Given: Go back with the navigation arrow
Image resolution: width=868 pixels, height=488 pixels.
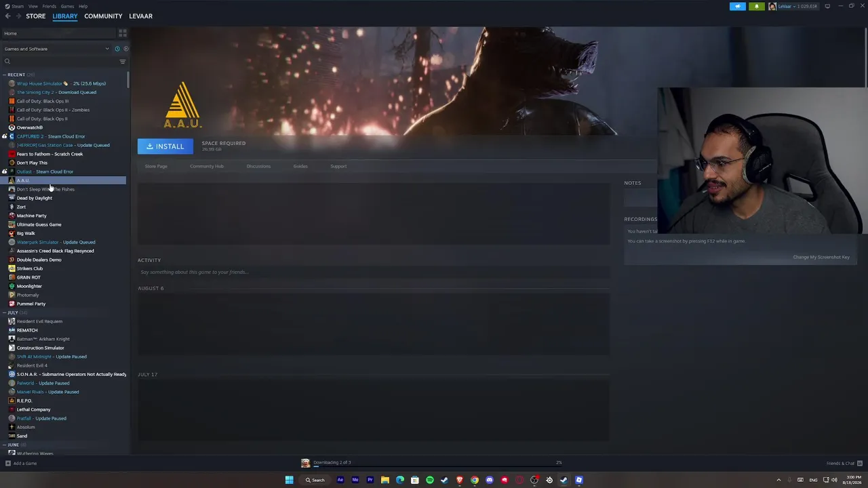Looking at the screenshot, I should (x=8, y=16).
